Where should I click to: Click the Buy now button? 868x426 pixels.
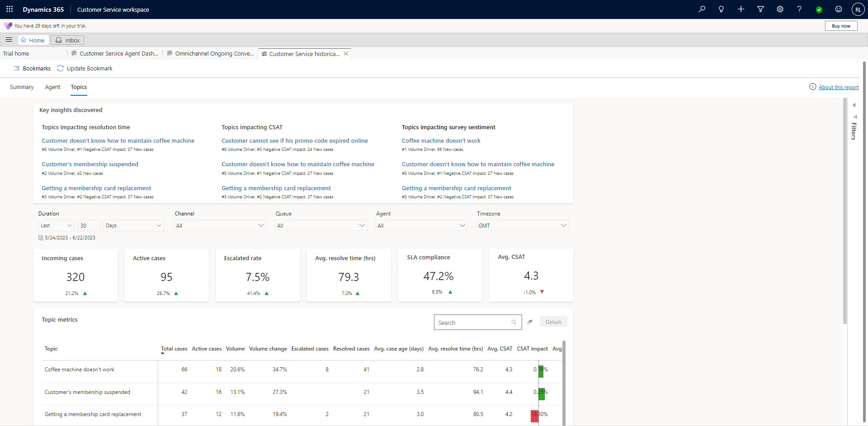click(841, 26)
